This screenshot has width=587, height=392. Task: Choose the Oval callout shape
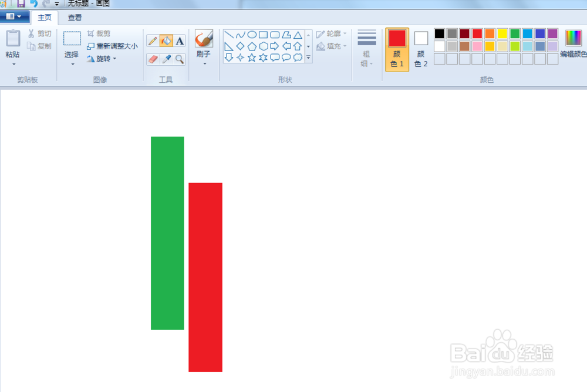pyautogui.click(x=286, y=58)
